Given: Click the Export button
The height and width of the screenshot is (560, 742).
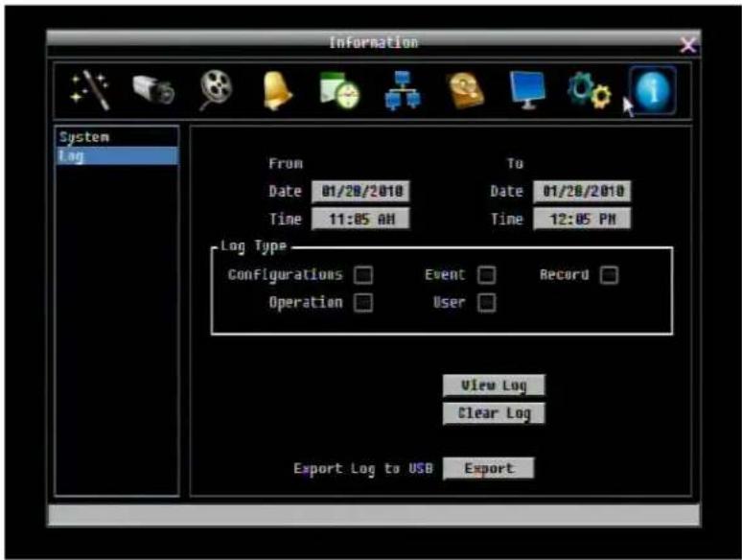Looking at the screenshot, I should point(489,469).
